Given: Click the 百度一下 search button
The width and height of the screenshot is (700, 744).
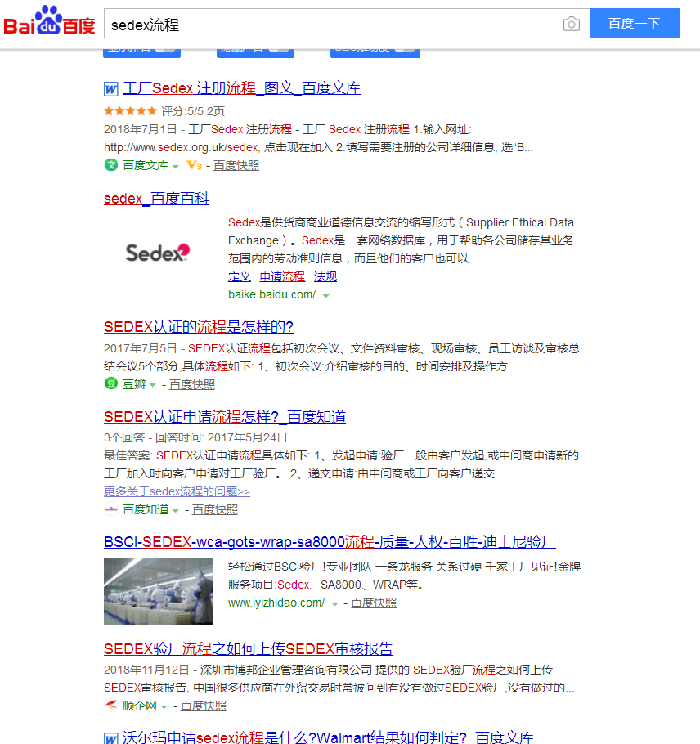Looking at the screenshot, I should pyautogui.click(x=635, y=23).
